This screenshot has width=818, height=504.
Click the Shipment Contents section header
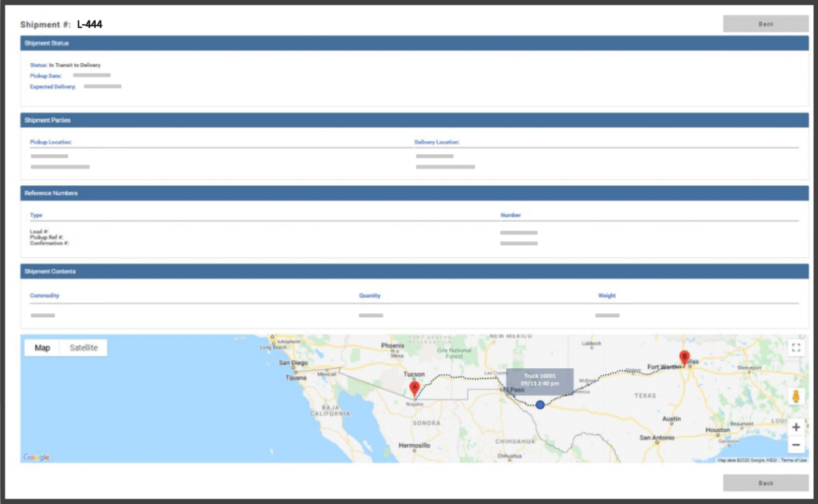414,272
